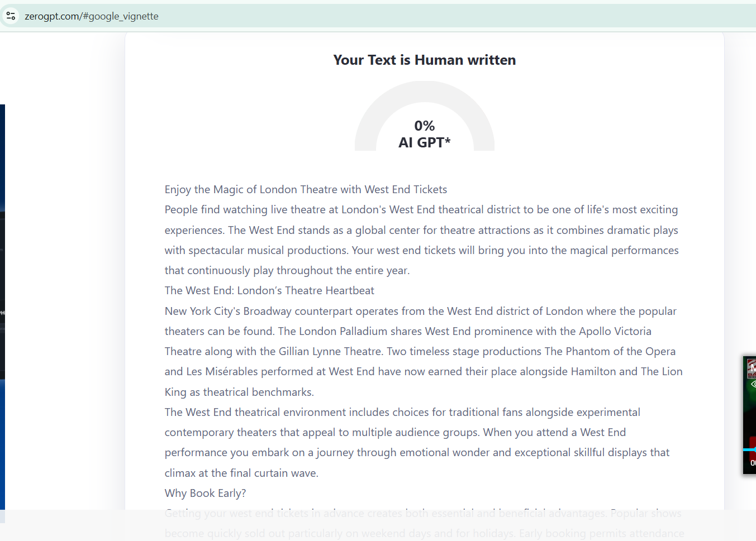756x541 pixels.
Task: Click the line beginning 'New York City's Broadway counterpart'
Action: 421,311
